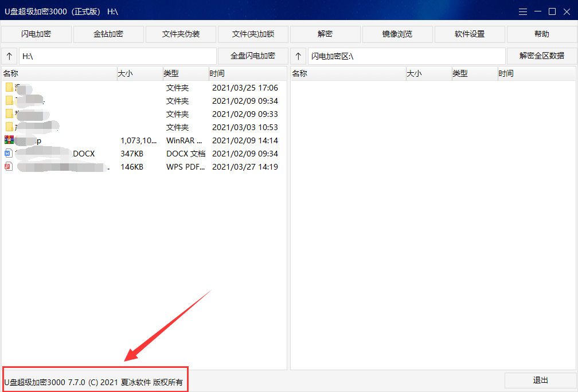
Task: Open 金钻加密 encryption option
Action: pyautogui.click(x=108, y=34)
